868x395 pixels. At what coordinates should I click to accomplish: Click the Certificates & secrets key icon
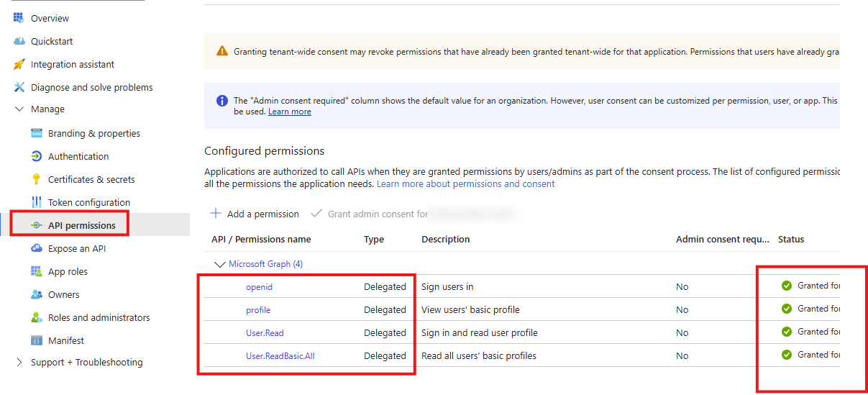coord(36,179)
